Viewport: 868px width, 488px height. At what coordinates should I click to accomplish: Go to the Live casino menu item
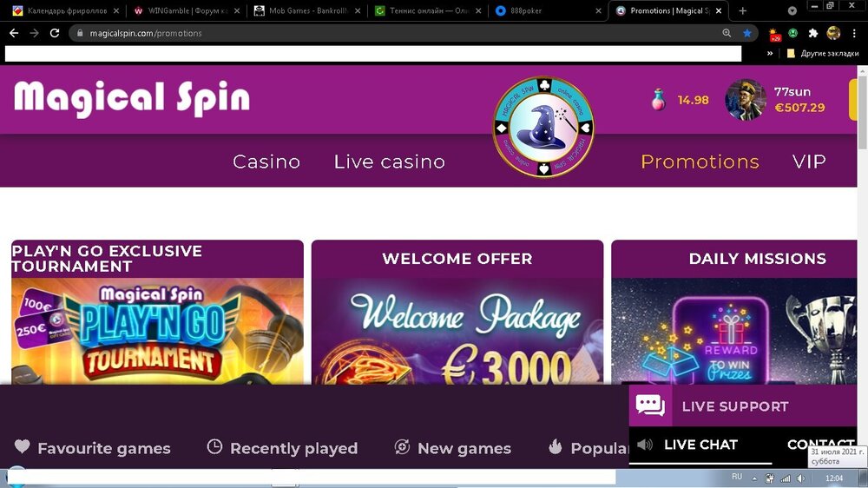[x=389, y=162]
